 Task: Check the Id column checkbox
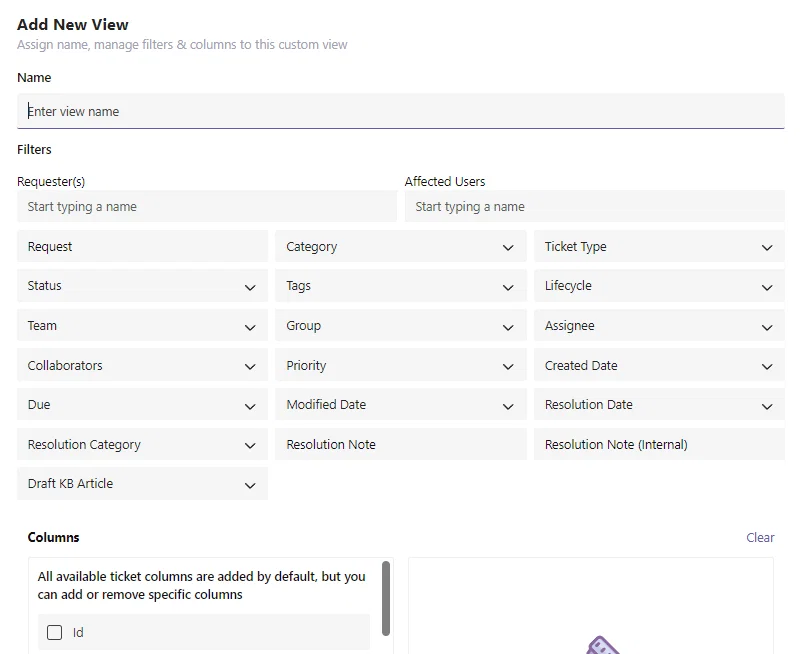click(54, 632)
